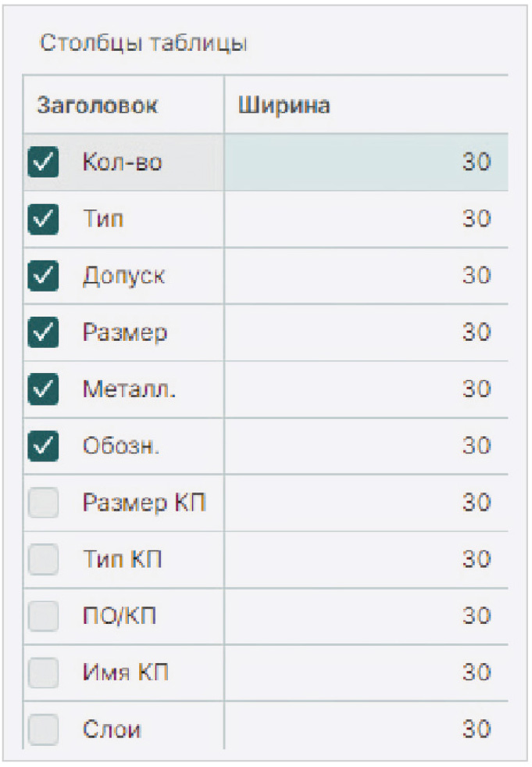Uncheck the Размер column checkbox
This screenshot has width=532, height=767.
(x=43, y=333)
